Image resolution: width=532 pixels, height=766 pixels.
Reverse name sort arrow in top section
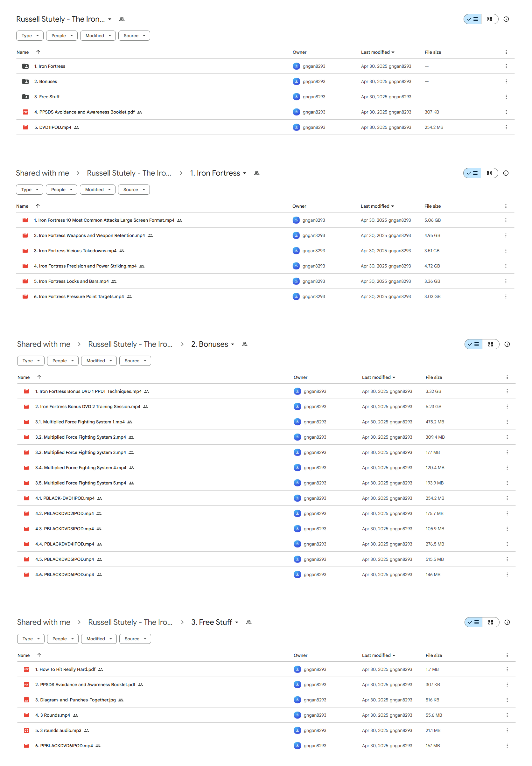tap(38, 52)
